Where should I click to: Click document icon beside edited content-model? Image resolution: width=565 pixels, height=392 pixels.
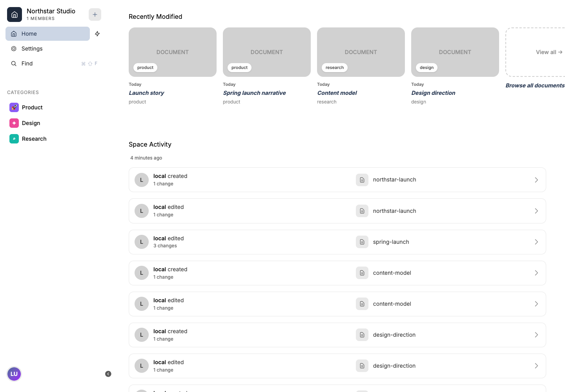click(362, 304)
